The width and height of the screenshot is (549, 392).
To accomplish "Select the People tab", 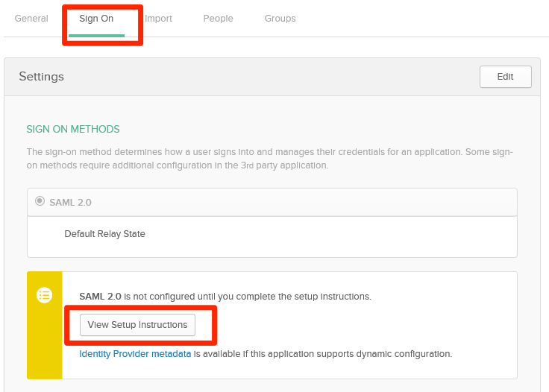I will pyautogui.click(x=218, y=19).
